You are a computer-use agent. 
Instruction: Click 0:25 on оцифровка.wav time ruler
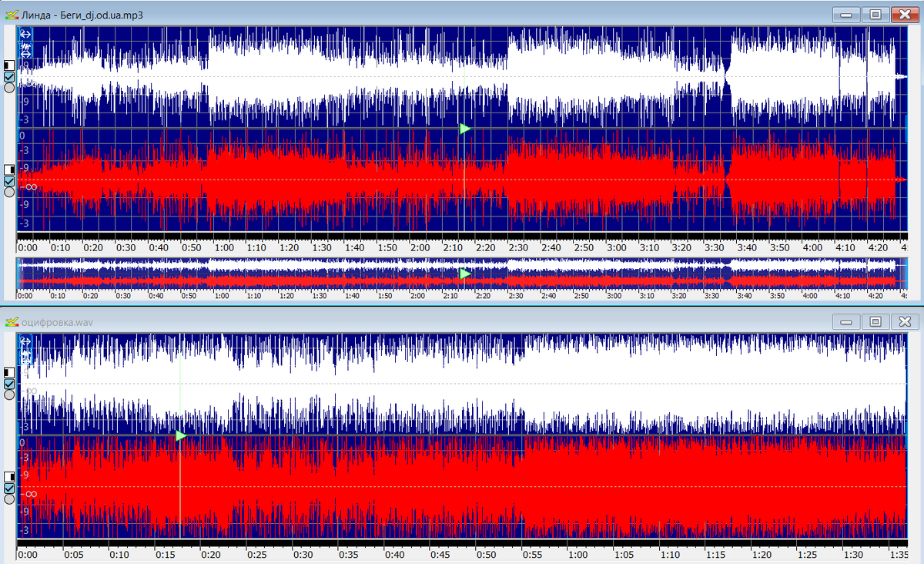(x=257, y=554)
